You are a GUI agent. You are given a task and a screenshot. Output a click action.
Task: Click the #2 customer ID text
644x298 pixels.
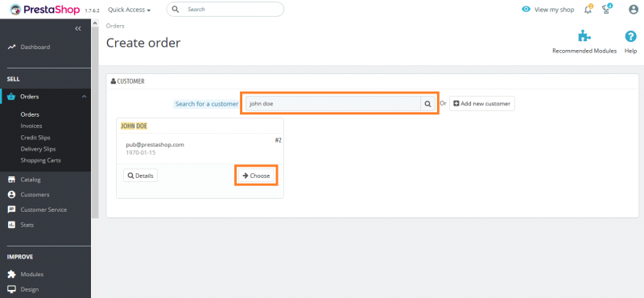click(278, 141)
